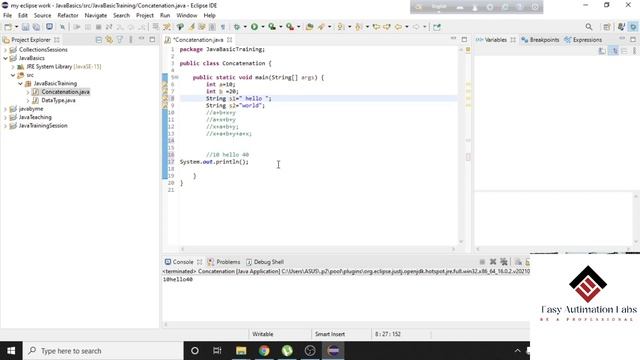Toggle Show Whitespace Characters button
640x360 pixels.
point(223,27)
